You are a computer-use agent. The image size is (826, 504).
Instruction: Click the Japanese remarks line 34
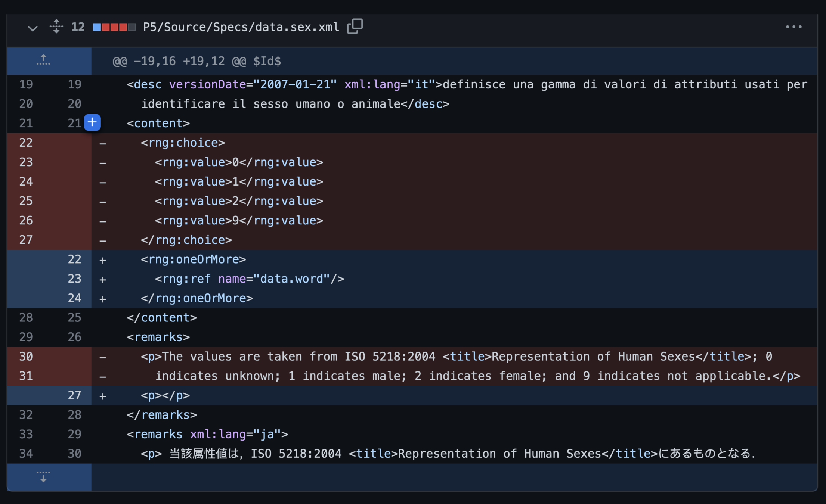(x=448, y=454)
